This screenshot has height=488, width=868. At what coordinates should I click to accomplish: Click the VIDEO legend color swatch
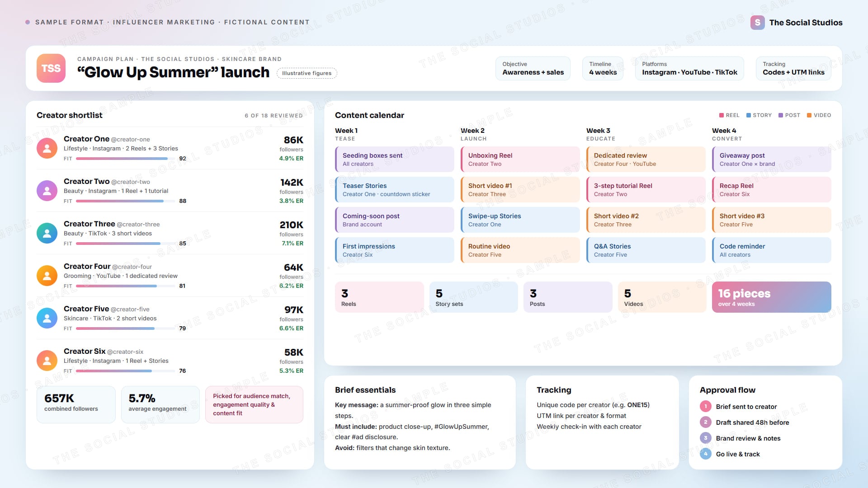pos(809,115)
